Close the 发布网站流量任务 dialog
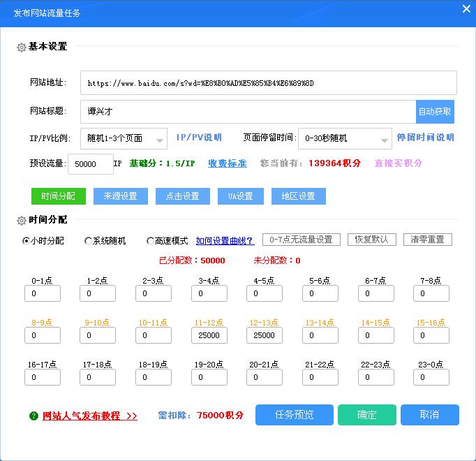This screenshot has height=461, width=476. 466,9
